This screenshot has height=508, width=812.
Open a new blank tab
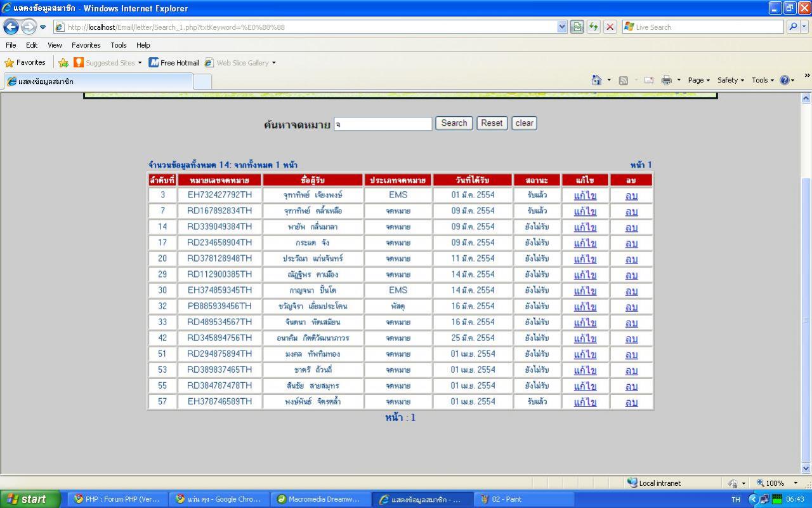[202, 81]
